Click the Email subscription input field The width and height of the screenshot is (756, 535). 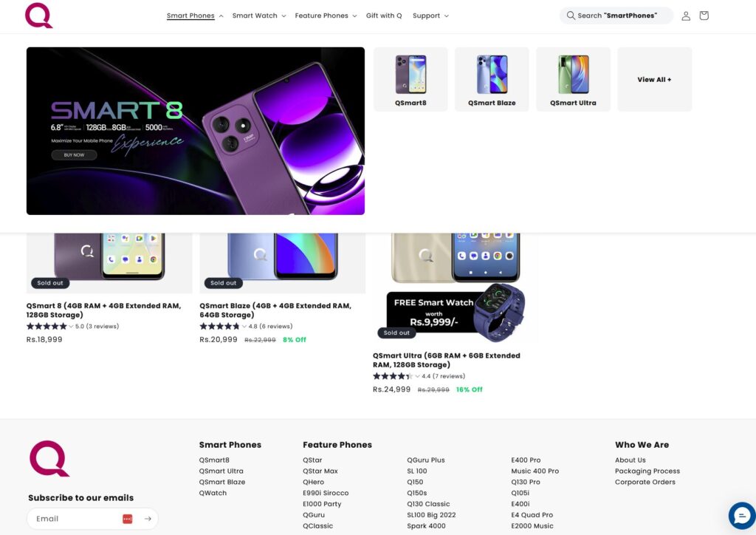click(x=77, y=519)
